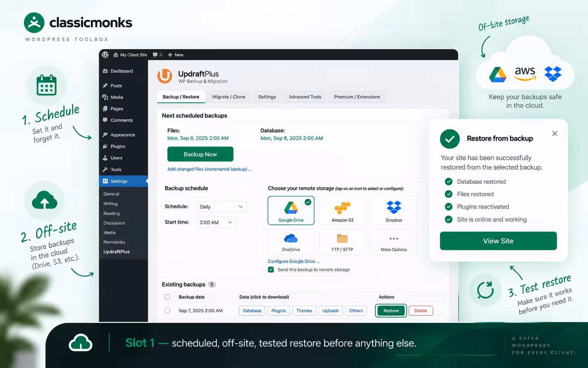Viewport: 588px width, 368px height.
Task: Download the Uploads backup file
Action: point(331,310)
